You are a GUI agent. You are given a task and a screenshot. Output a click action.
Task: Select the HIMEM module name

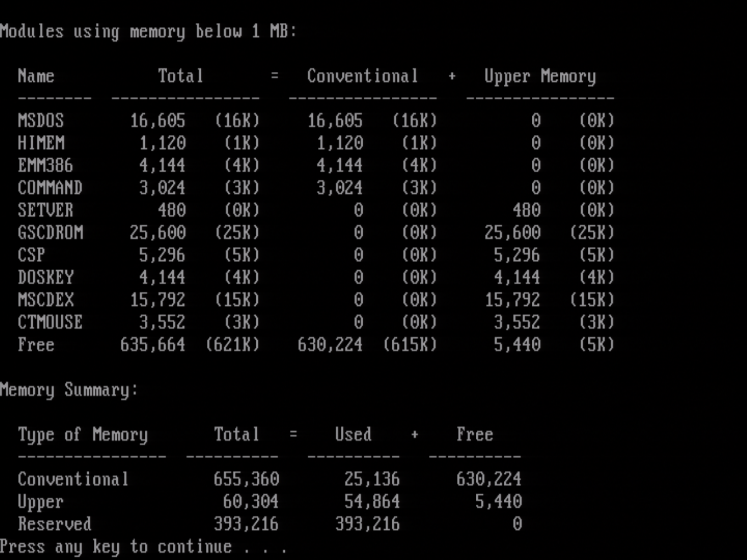41,143
